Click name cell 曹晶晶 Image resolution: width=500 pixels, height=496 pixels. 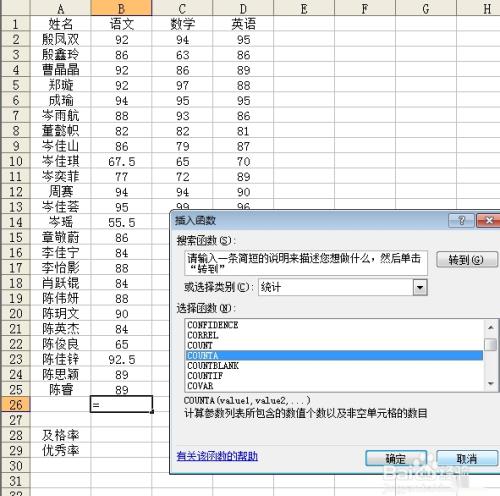tap(60, 70)
